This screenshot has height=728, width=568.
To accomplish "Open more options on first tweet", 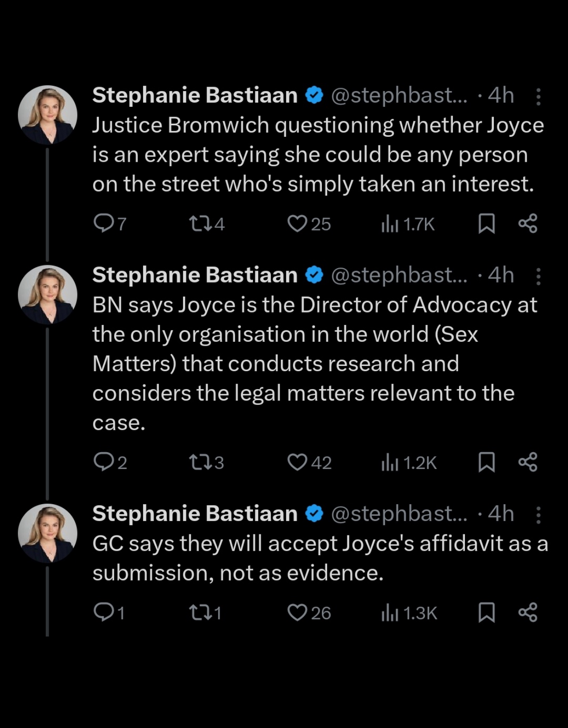I will [x=539, y=96].
